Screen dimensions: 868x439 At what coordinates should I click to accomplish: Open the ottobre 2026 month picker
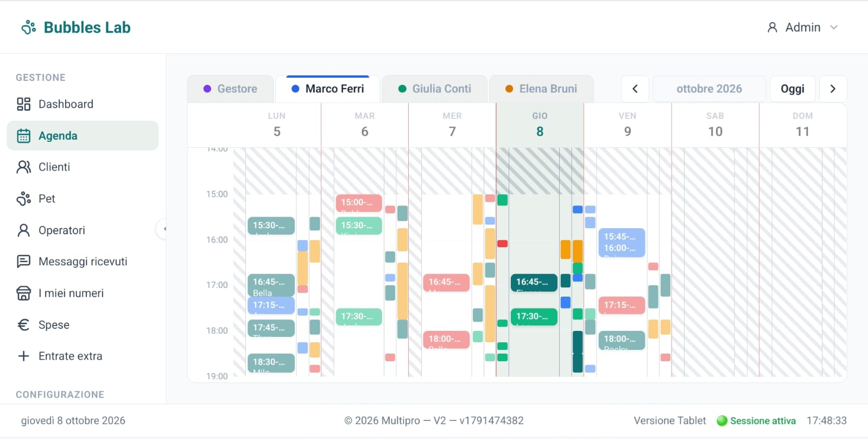[x=709, y=89]
